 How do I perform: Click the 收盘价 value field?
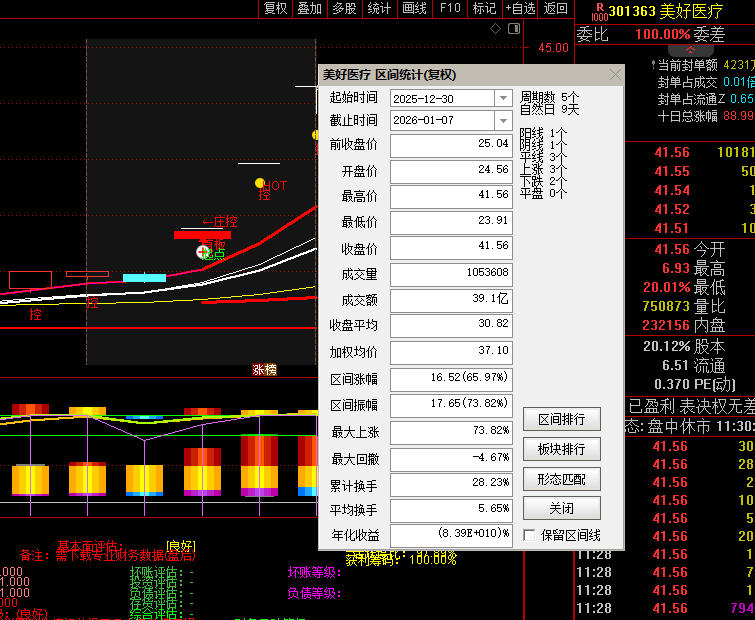pyautogui.click(x=451, y=246)
